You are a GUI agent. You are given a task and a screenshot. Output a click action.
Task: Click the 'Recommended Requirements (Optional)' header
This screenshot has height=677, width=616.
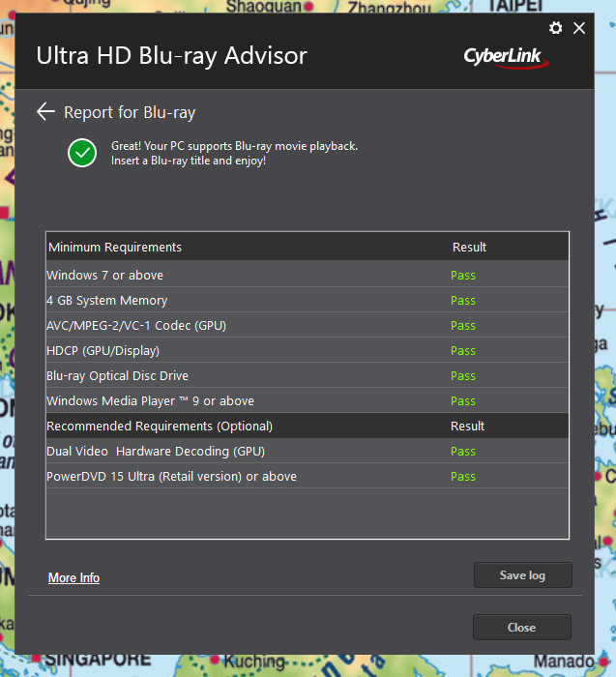tap(160, 427)
